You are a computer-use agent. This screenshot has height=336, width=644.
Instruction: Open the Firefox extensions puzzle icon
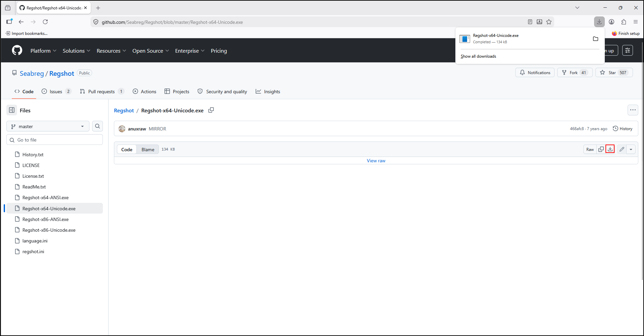624,22
